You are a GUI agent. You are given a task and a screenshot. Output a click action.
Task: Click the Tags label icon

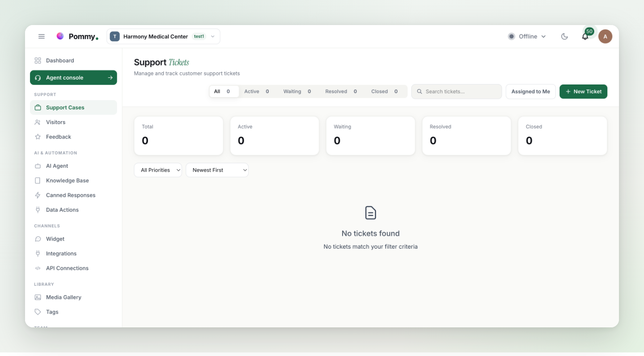click(38, 312)
